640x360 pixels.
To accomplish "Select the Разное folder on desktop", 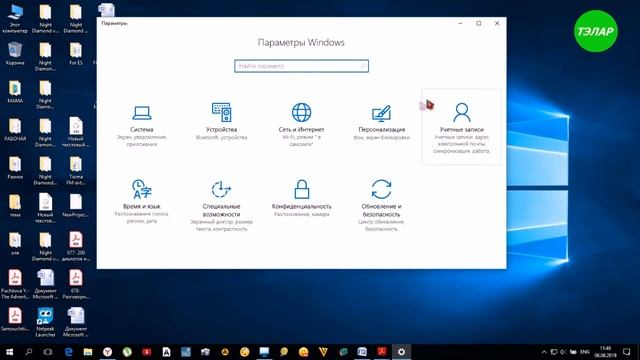I will point(15,168).
